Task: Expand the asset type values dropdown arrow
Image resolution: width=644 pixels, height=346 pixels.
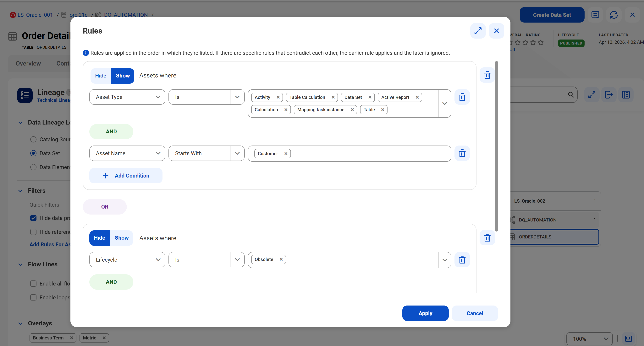Action: point(444,103)
